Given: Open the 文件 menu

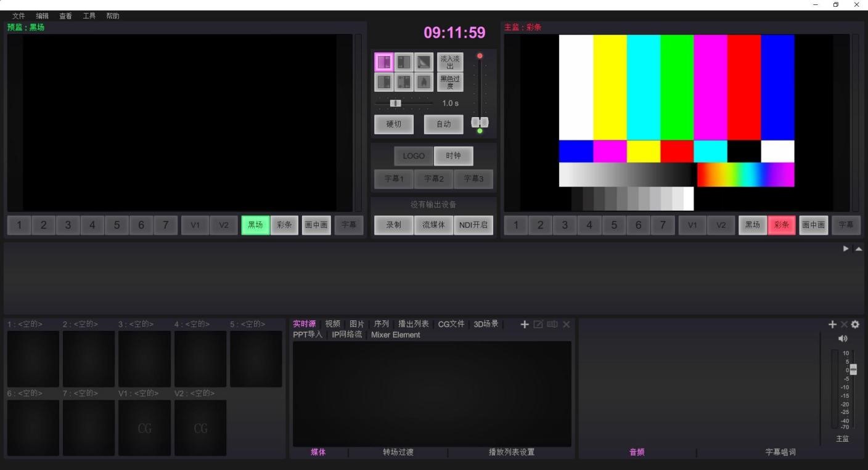Looking at the screenshot, I should point(18,16).
